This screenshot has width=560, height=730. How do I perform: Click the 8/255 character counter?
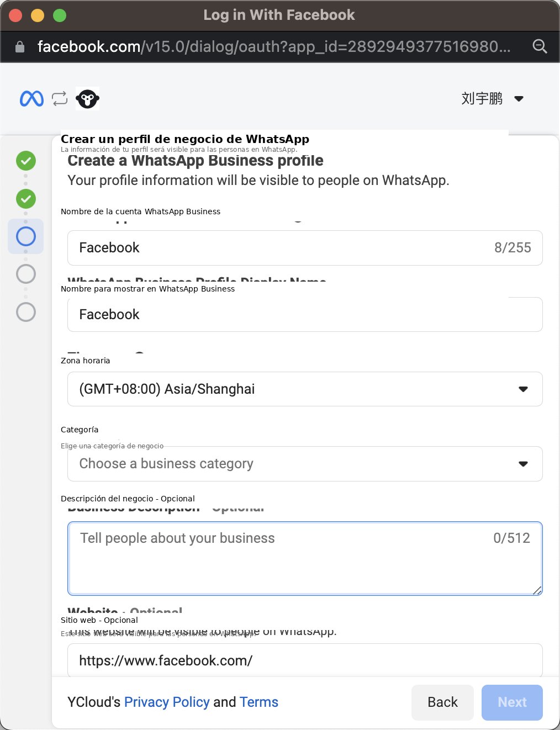coord(513,247)
